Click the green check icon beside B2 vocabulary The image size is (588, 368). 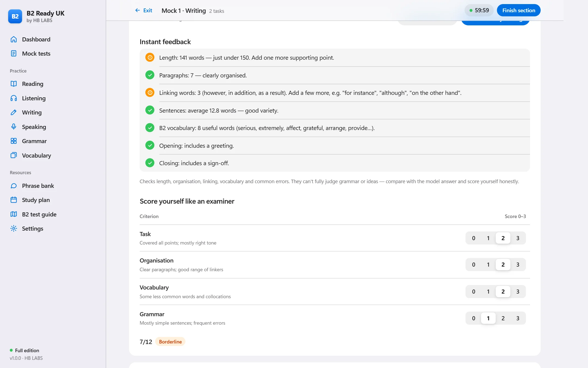click(150, 128)
